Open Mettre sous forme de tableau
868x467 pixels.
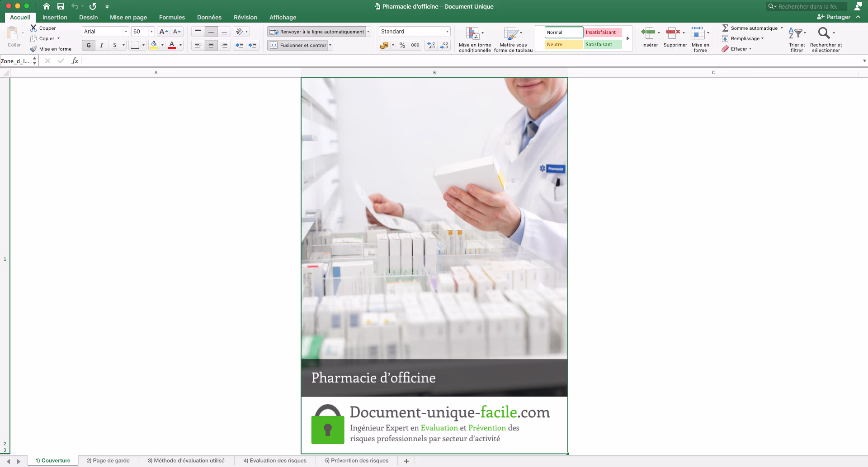(513, 40)
